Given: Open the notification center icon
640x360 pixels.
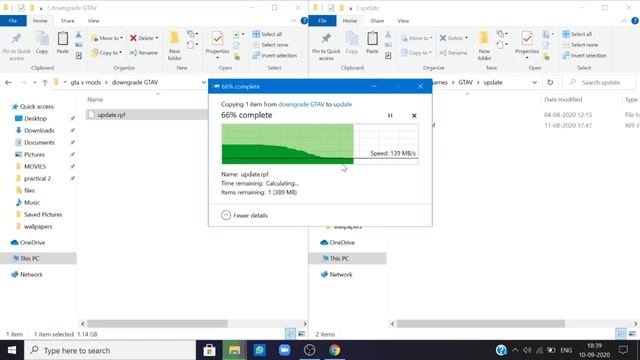Looking at the screenshot, I should 623,350.
